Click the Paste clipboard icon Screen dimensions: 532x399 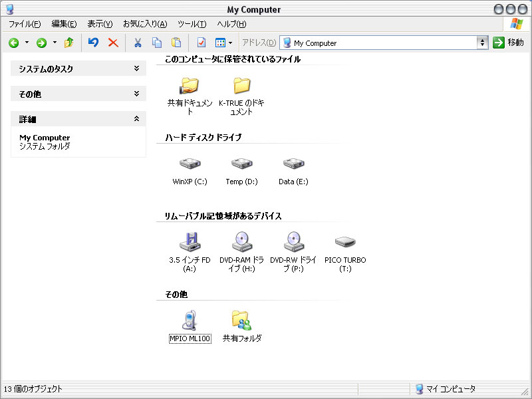tap(176, 43)
